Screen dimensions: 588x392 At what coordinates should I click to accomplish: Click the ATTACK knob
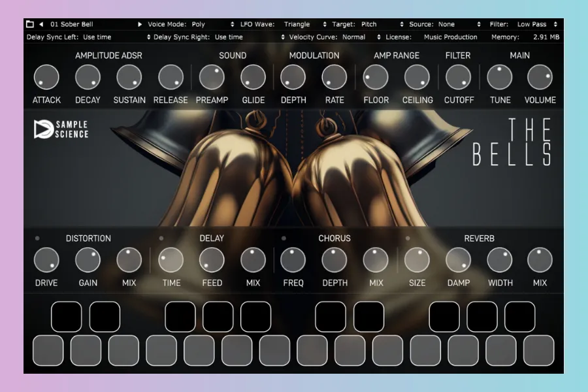(x=46, y=78)
